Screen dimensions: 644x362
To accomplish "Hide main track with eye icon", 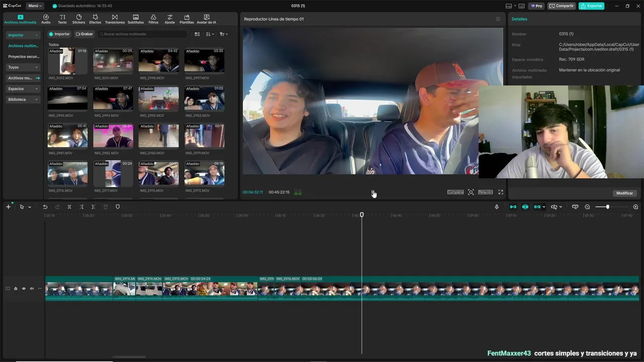I will click(24, 289).
